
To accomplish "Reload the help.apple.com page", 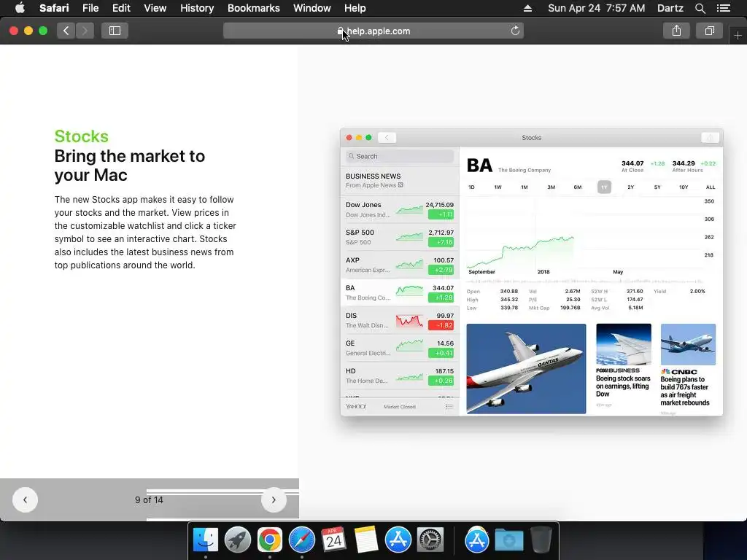I will point(515,31).
